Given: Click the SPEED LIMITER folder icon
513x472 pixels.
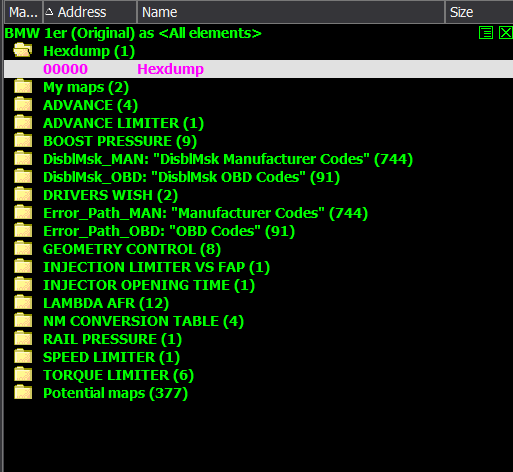Looking at the screenshot, I should coord(23,356).
